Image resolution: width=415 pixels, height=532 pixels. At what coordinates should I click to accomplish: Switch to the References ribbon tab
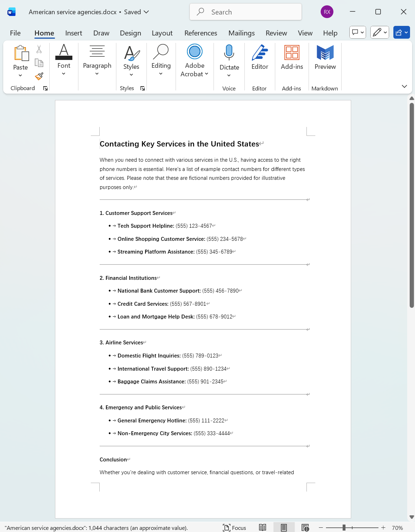tap(201, 33)
